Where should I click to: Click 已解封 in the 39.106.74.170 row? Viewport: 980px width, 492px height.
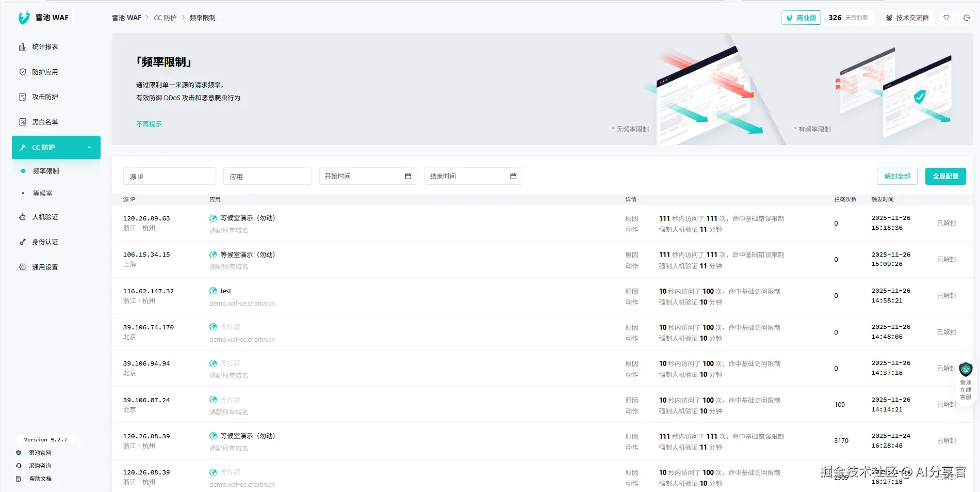946,332
